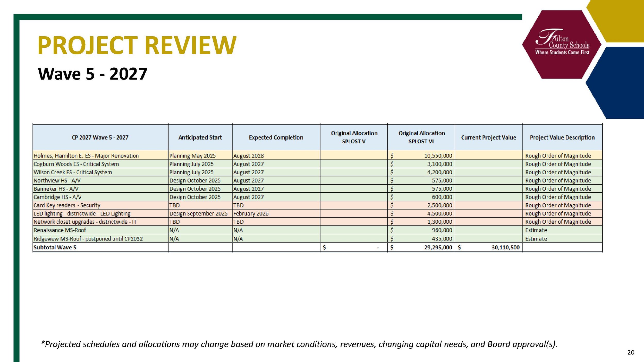Image resolution: width=644 pixels, height=362 pixels.
Task: Click the Original Allocation SPLOST V header
Action: pos(354,137)
